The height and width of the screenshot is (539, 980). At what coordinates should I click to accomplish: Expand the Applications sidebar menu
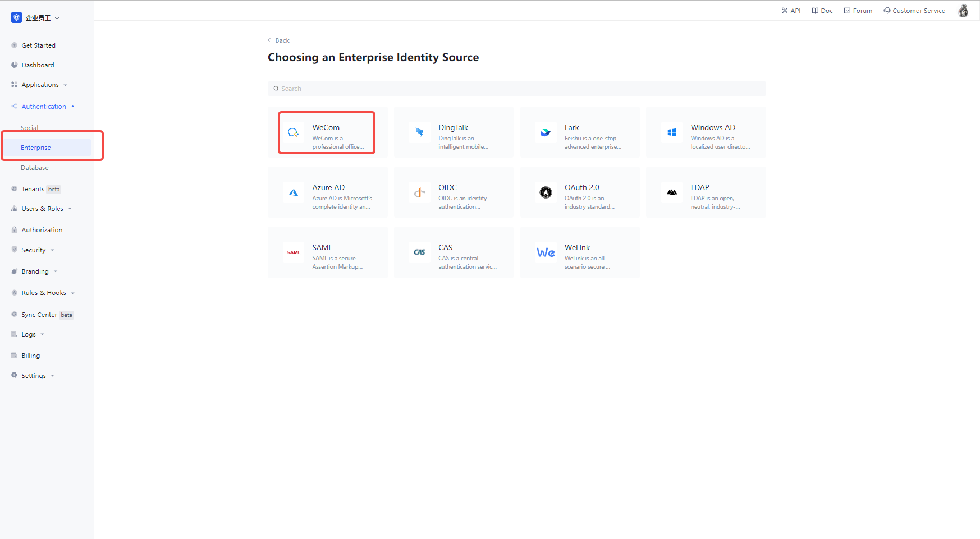tap(40, 85)
